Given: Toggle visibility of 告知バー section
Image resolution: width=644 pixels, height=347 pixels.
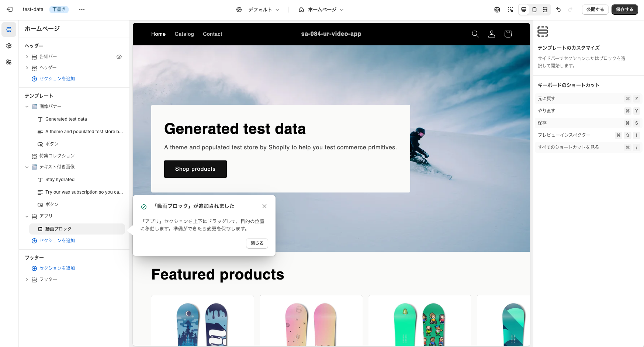Looking at the screenshot, I should pos(119,57).
